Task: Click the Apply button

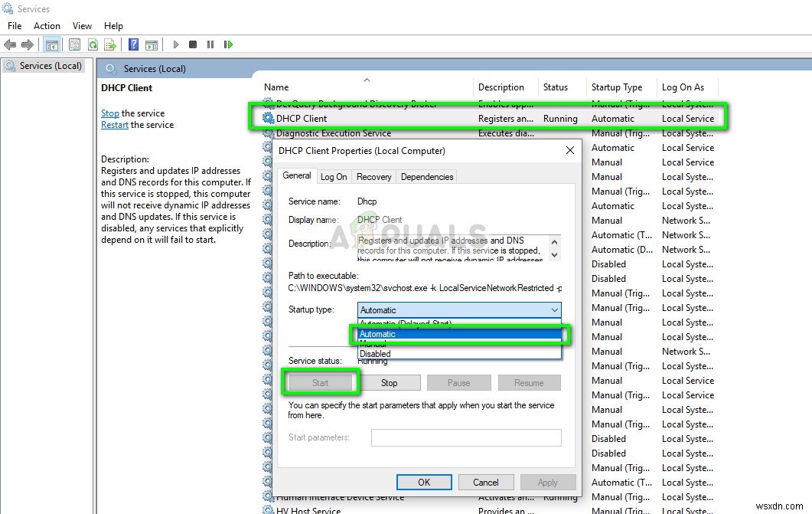Action: (548, 482)
